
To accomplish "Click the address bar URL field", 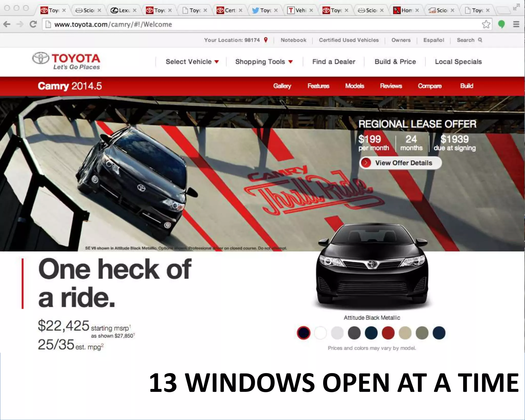I will (267, 24).
